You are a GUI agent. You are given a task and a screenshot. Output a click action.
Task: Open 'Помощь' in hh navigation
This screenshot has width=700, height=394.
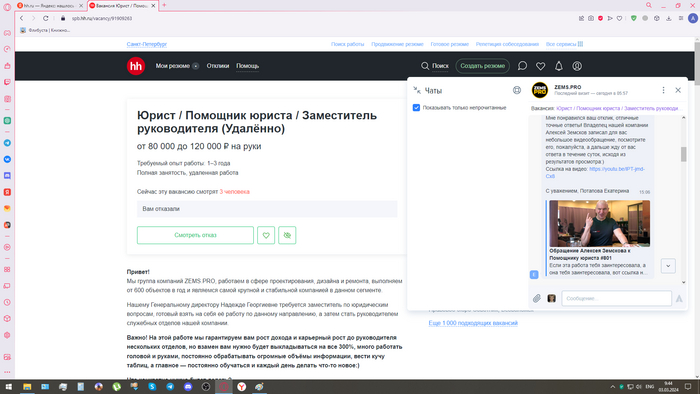click(247, 66)
